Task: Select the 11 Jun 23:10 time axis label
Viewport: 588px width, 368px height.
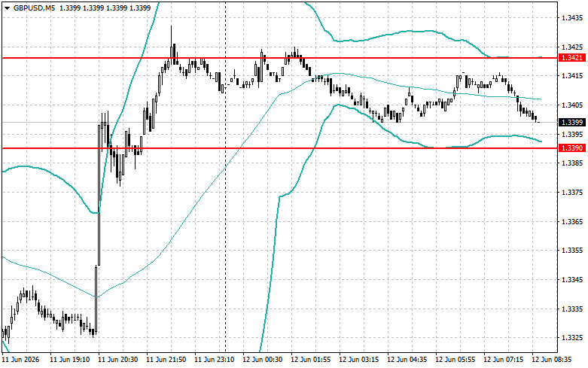Action: pyautogui.click(x=214, y=360)
